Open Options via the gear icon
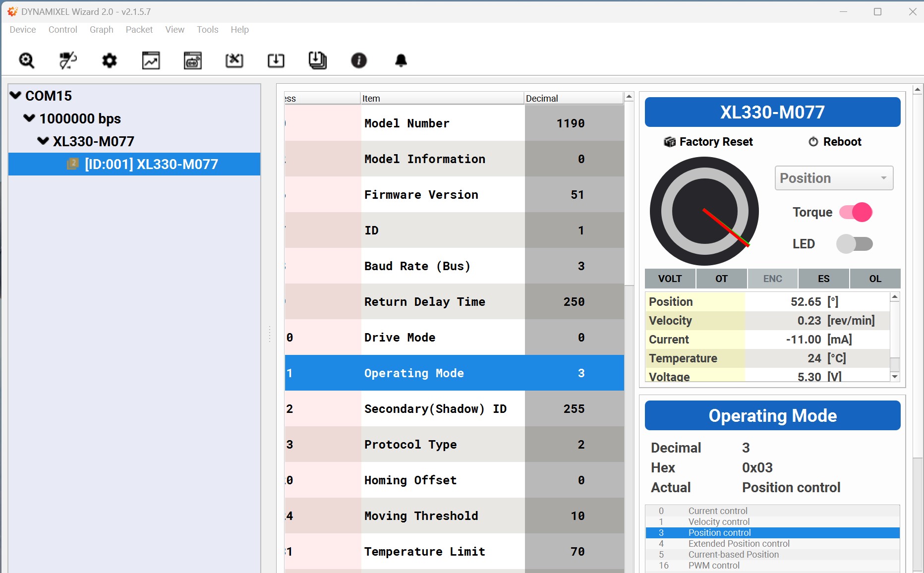The height and width of the screenshot is (573, 924). point(110,60)
